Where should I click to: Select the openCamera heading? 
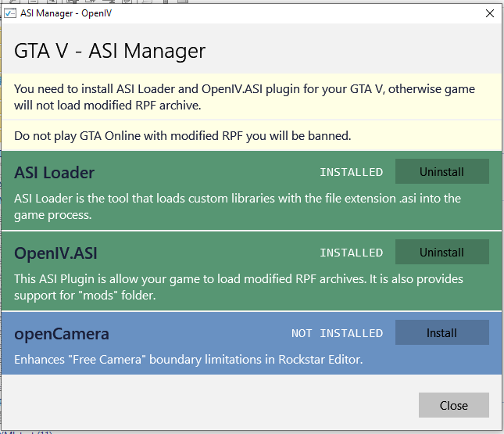62,334
